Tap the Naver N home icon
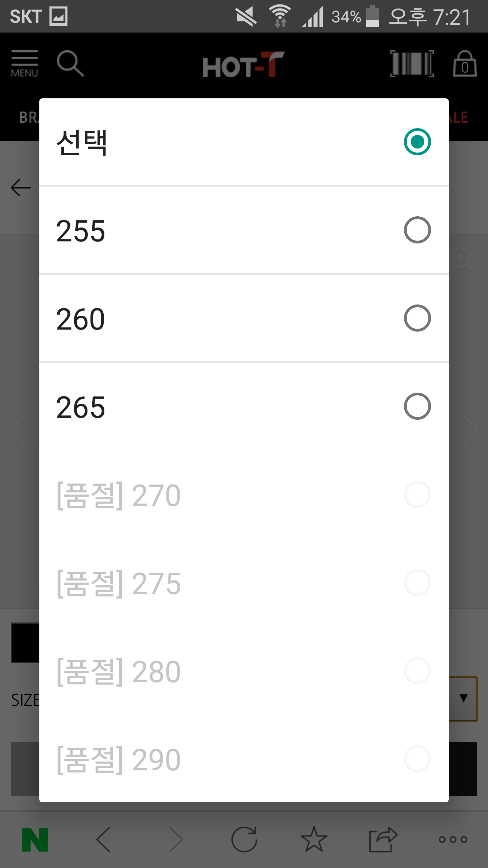 (x=35, y=840)
